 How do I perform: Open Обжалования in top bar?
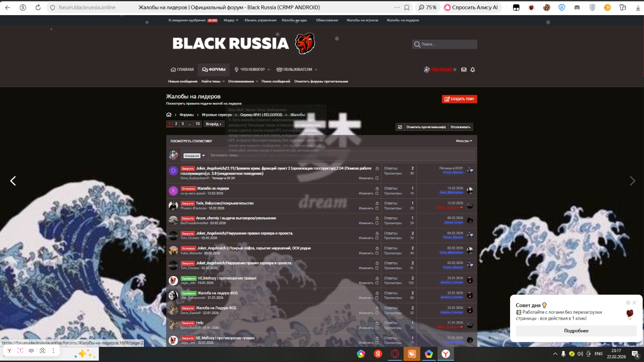327,20
